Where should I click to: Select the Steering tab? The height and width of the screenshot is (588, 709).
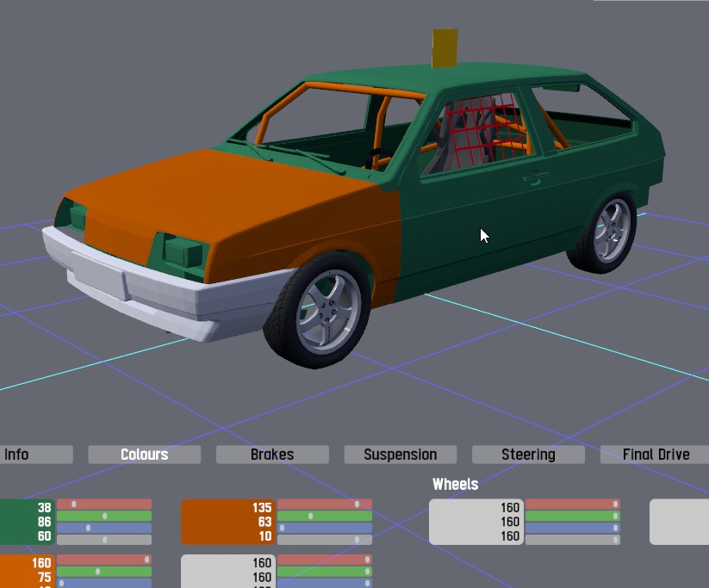point(528,455)
